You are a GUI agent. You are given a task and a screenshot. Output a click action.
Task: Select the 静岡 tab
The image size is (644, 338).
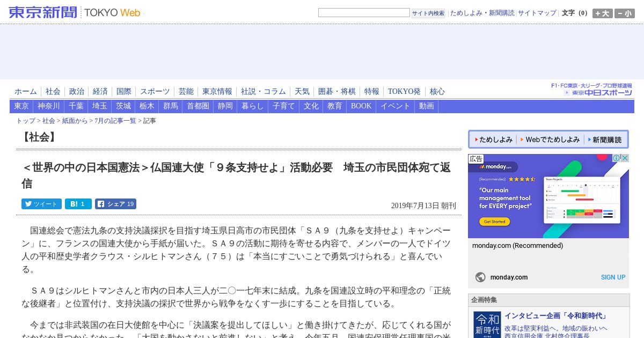tap(225, 106)
